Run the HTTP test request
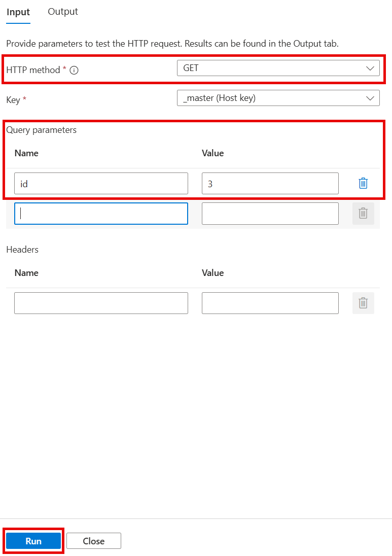This screenshot has height=556, width=392. pyautogui.click(x=33, y=541)
